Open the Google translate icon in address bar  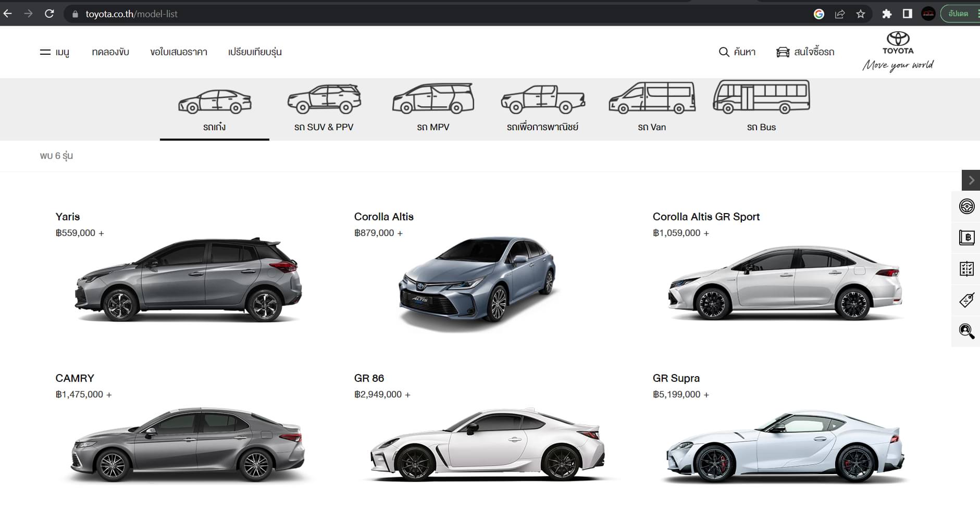pyautogui.click(x=819, y=14)
